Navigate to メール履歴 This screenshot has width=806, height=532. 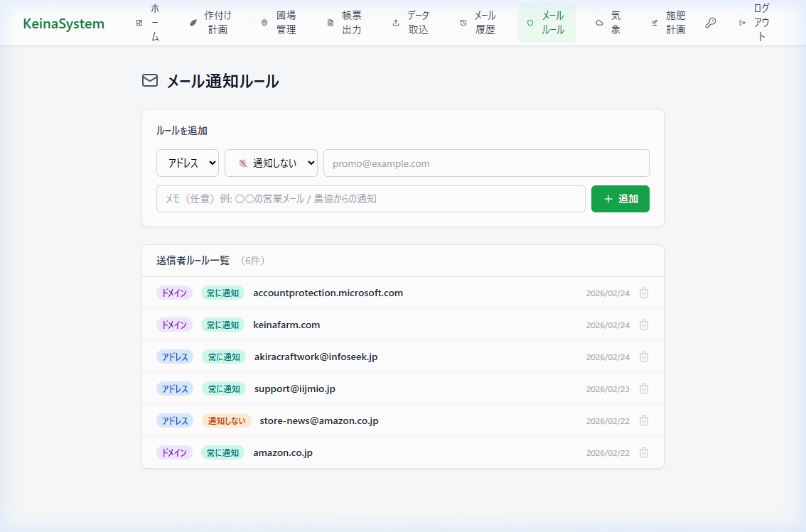click(x=478, y=23)
